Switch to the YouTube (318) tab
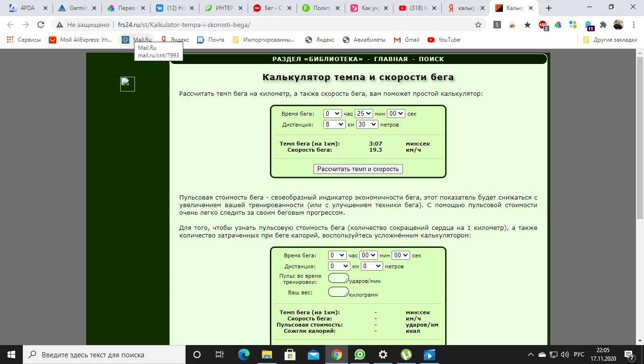644x364 pixels. (417, 8)
